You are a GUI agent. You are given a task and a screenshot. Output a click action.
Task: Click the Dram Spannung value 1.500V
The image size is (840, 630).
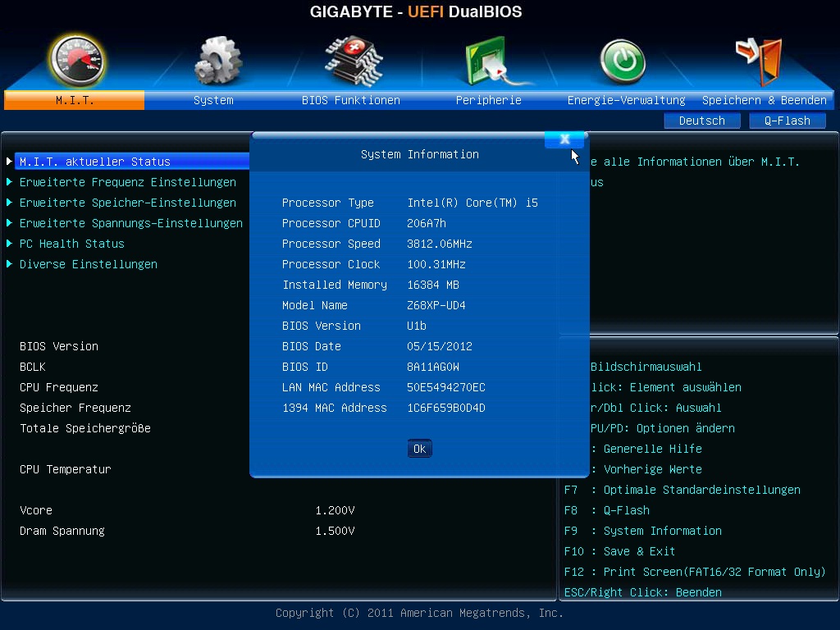click(335, 531)
